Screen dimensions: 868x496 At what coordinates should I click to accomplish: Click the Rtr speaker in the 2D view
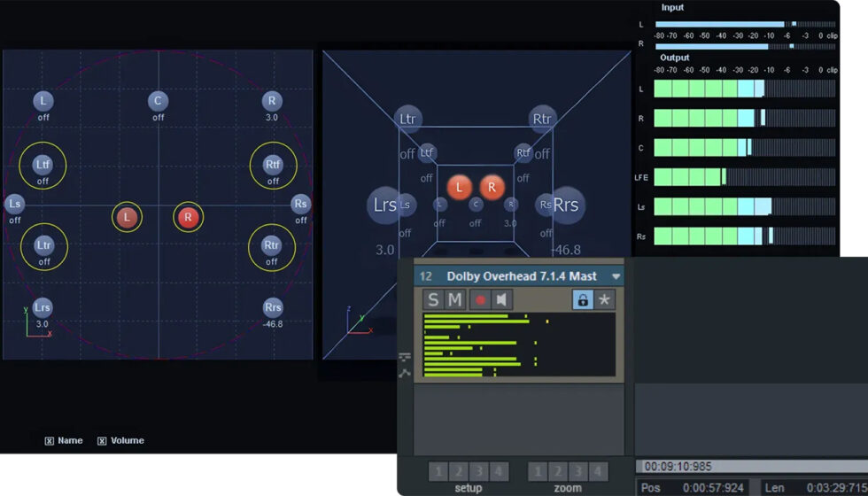point(272,244)
